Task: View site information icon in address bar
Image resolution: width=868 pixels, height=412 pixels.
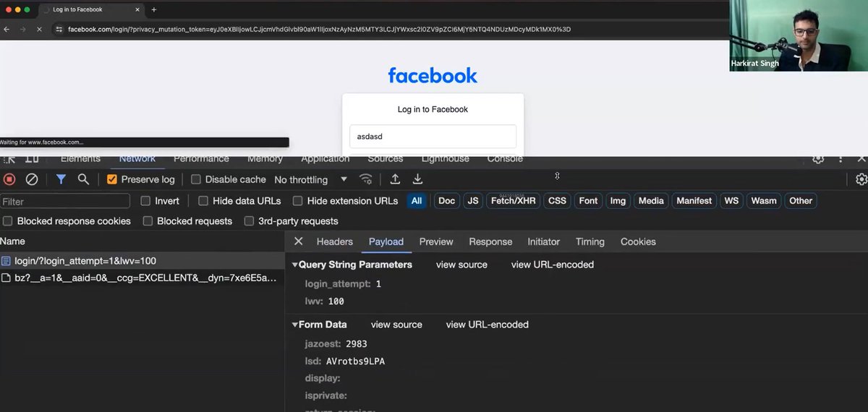Action: (59, 29)
